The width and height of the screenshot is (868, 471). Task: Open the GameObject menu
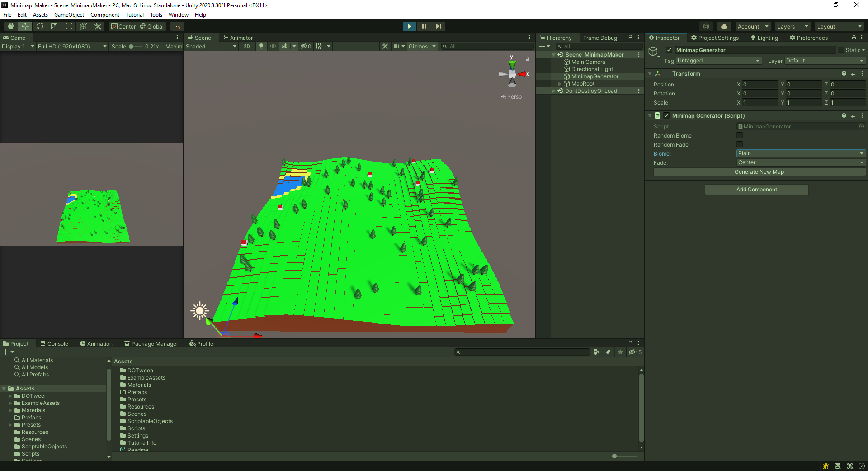(69, 15)
